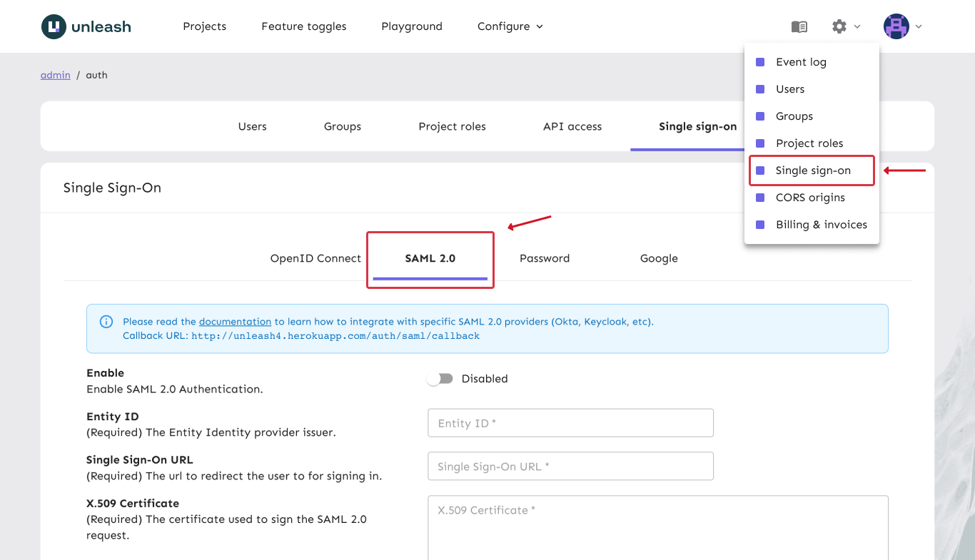Open Billing & invoices from the menu
975x560 pixels.
click(x=822, y=224)
